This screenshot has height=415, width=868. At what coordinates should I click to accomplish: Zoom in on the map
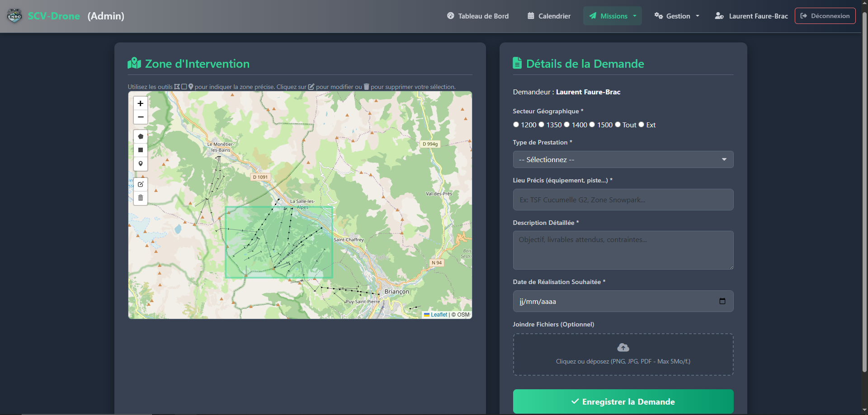point(141,103)
